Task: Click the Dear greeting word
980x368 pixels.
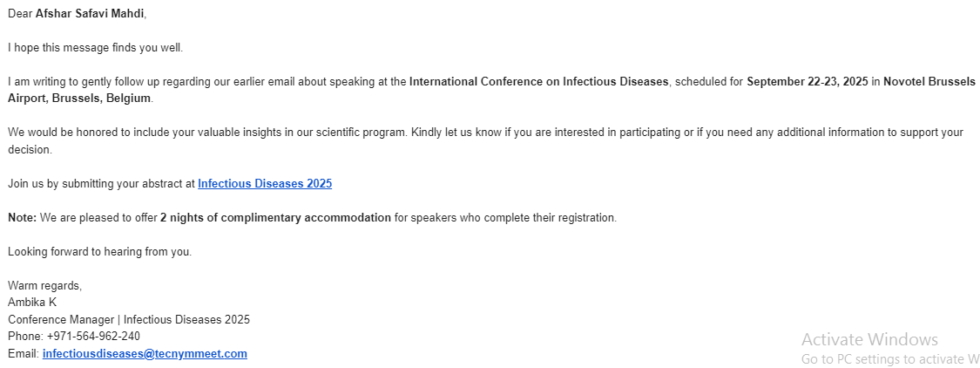Action: click(20, 15)
